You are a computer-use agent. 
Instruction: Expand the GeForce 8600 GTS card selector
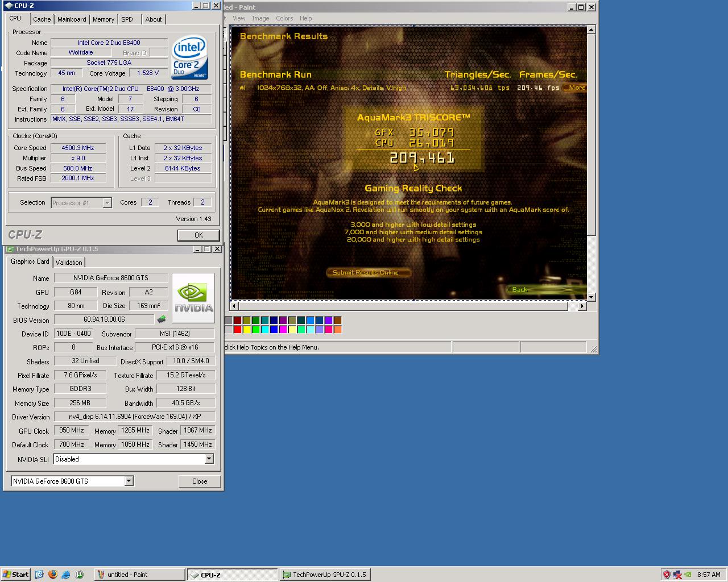(129, 481)
